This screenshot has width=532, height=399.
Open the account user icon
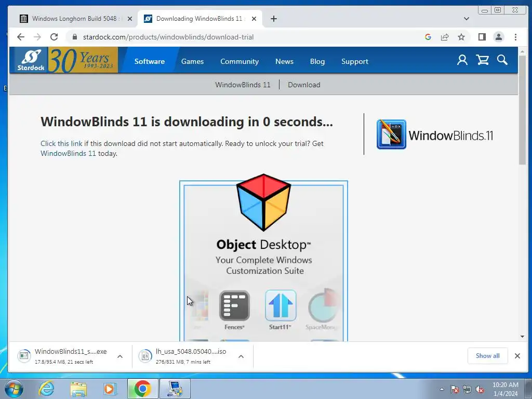[x=462, y=60]
